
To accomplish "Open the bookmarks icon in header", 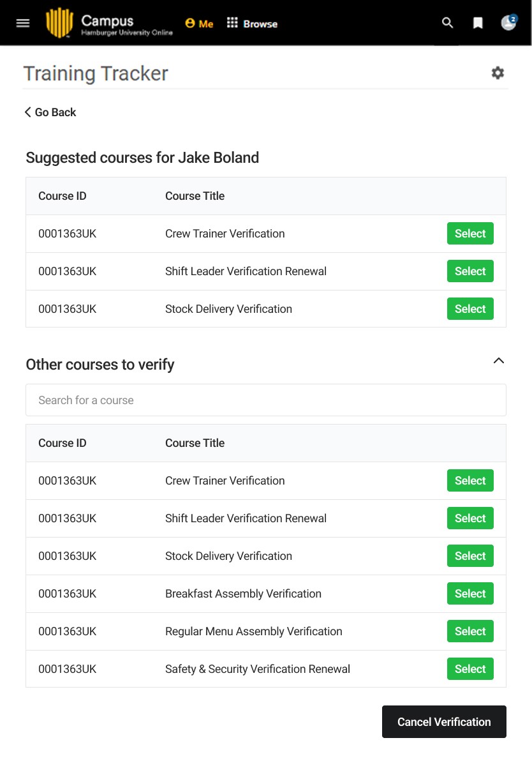I will click(x=478, y=23).
